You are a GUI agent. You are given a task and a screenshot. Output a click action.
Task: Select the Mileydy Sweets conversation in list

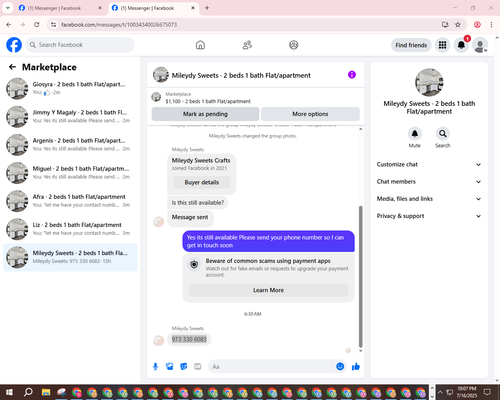pyautogui.click(x=70, y=257)
